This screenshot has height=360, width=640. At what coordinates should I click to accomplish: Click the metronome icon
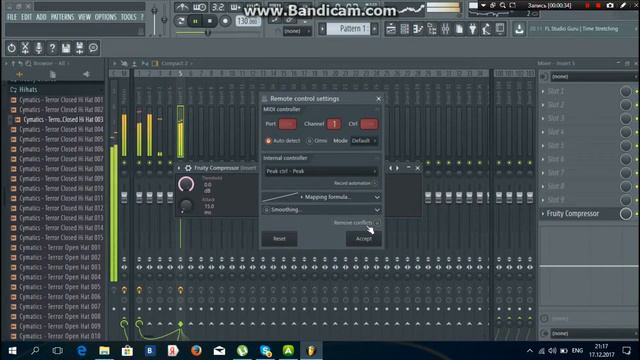pyautogui.click(x=182, y=7)
